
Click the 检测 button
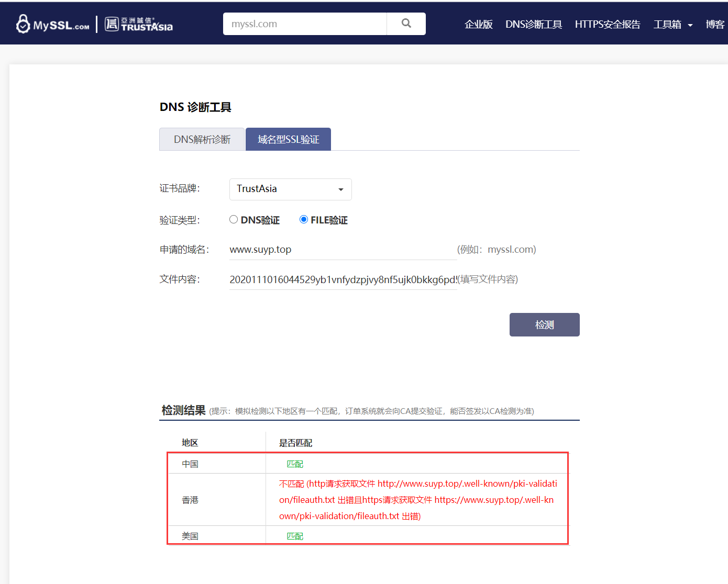point(544,324)
